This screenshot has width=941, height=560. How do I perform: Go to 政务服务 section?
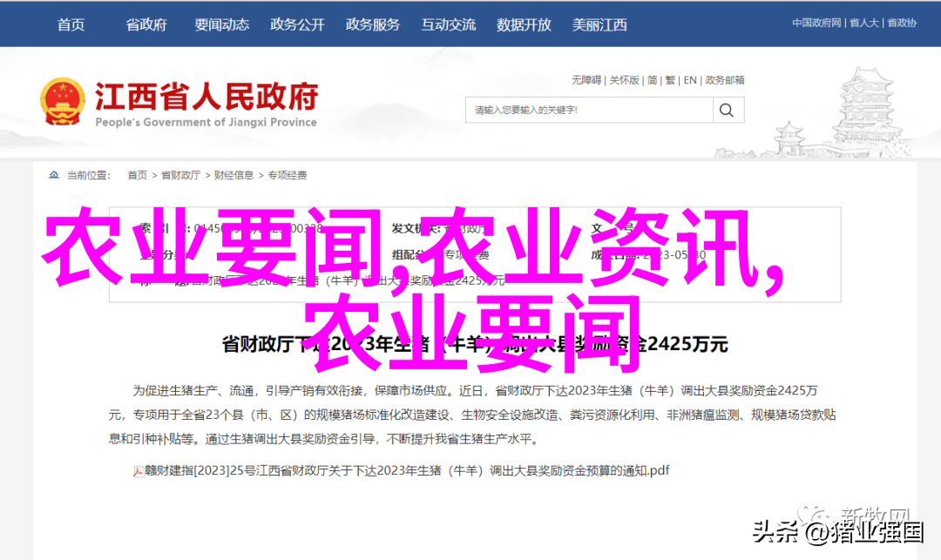[x=373, y=24]
